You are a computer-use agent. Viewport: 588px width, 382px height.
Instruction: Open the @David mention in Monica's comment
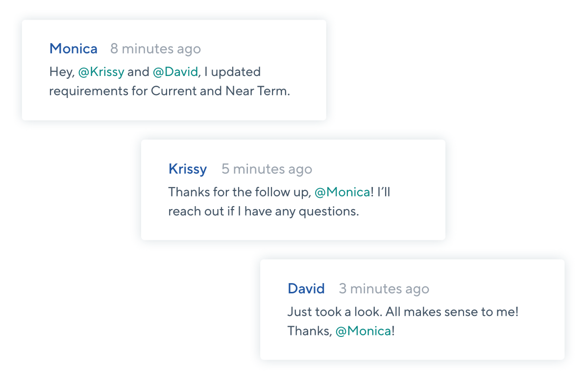click(175, 72)
